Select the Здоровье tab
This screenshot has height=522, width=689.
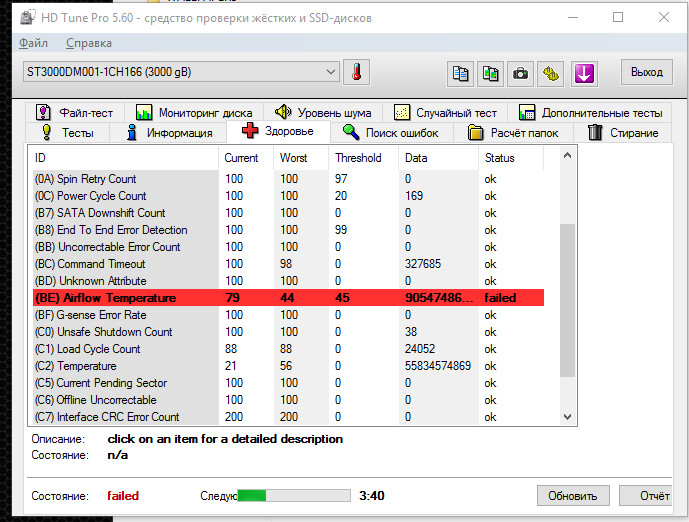(278, 131)
